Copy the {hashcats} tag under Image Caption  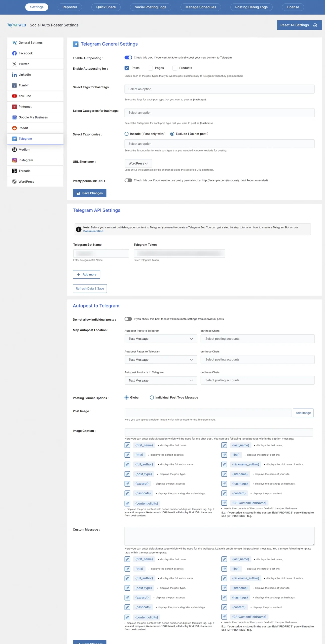tap(127, 493)
